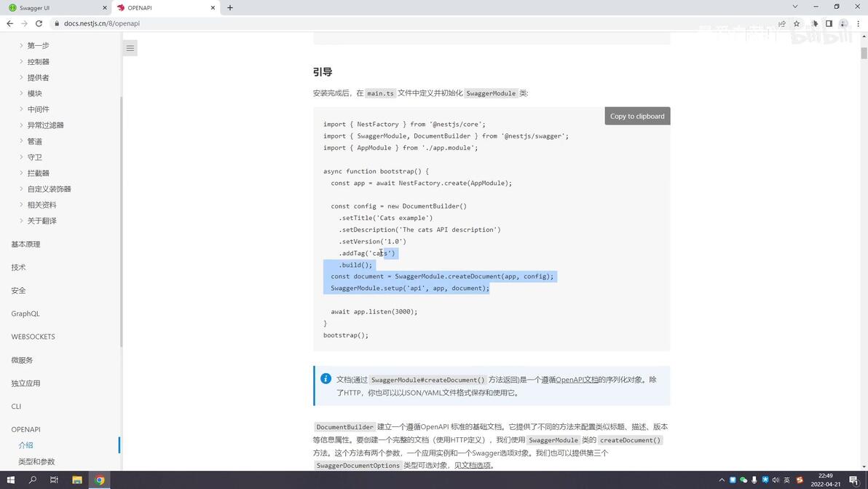Open browser extensions puzzle icon
The height and width of the screenshot is (489, 868).
[815, 23]
